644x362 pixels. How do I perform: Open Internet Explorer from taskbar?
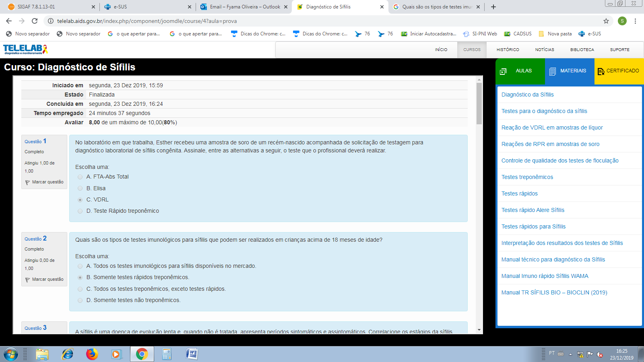[x=67, y=354]
